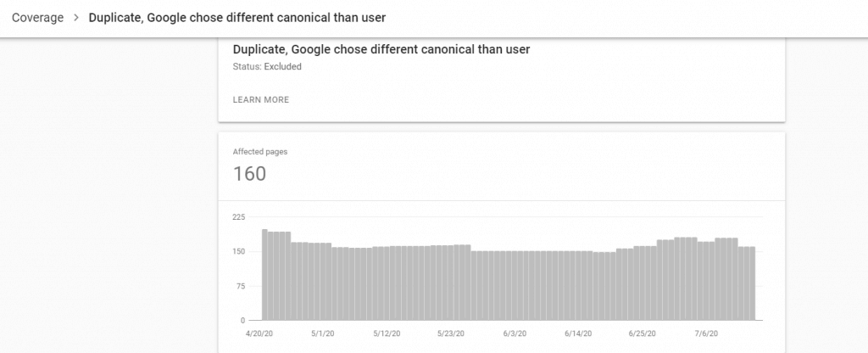This screenshot has height=353, width=868.
Task: Click the first bar at 4/20/20
Action: 264,275
